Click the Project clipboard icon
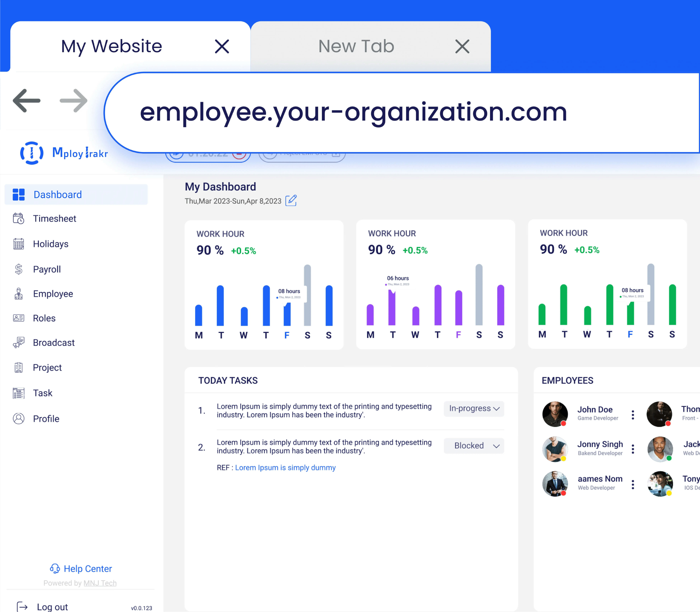The width and height of the screenshot is (700, 612). coord(18,368)
